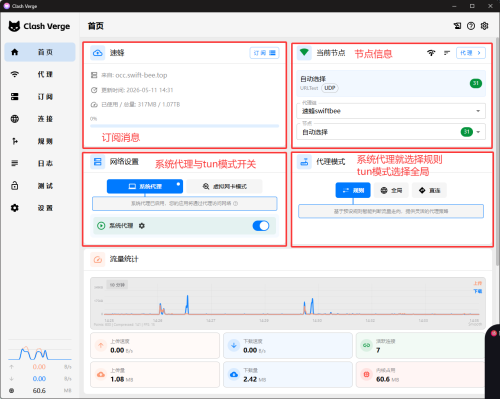Click the 代理模式 card icon
Screen dimensions: 500x399
click(304, 162)
